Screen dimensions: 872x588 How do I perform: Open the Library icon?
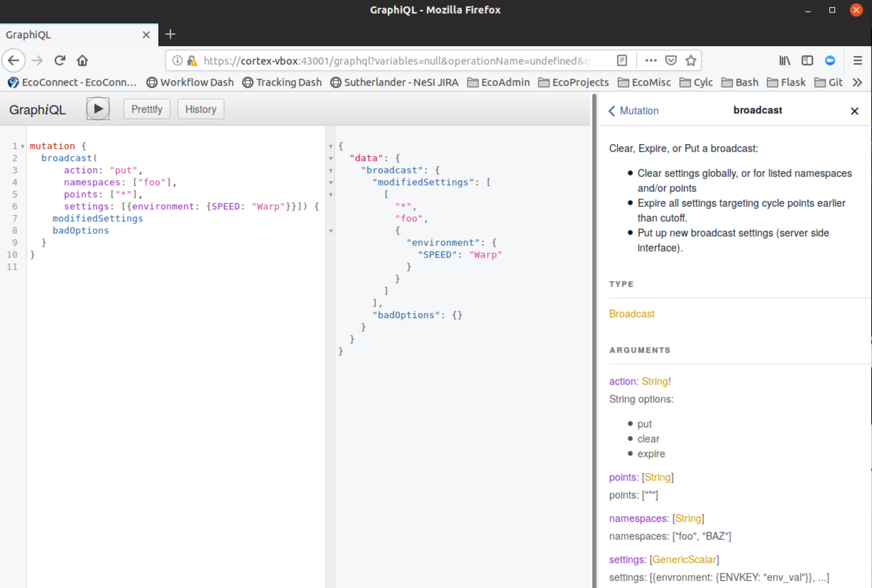click(784, 61)
